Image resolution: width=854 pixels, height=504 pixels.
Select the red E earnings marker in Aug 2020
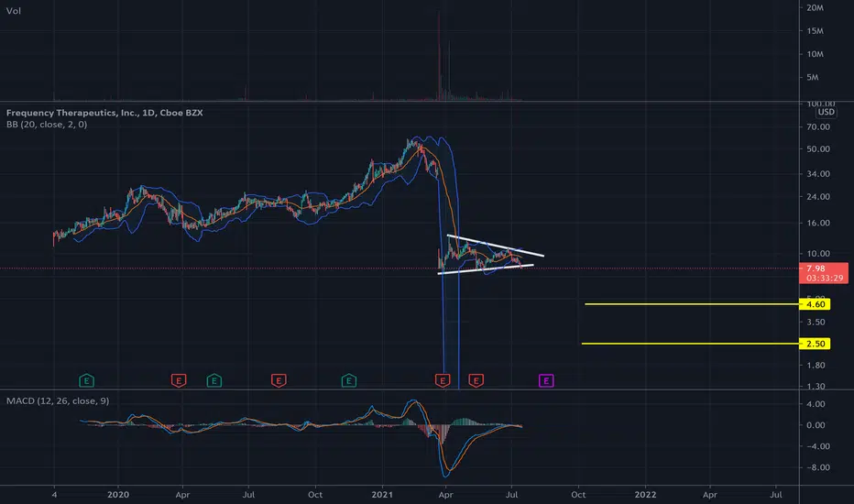click(279, 381)
